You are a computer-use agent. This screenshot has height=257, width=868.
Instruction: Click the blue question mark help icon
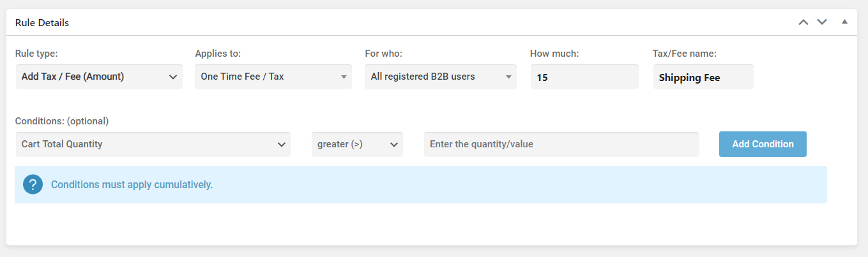coord(33,184)
